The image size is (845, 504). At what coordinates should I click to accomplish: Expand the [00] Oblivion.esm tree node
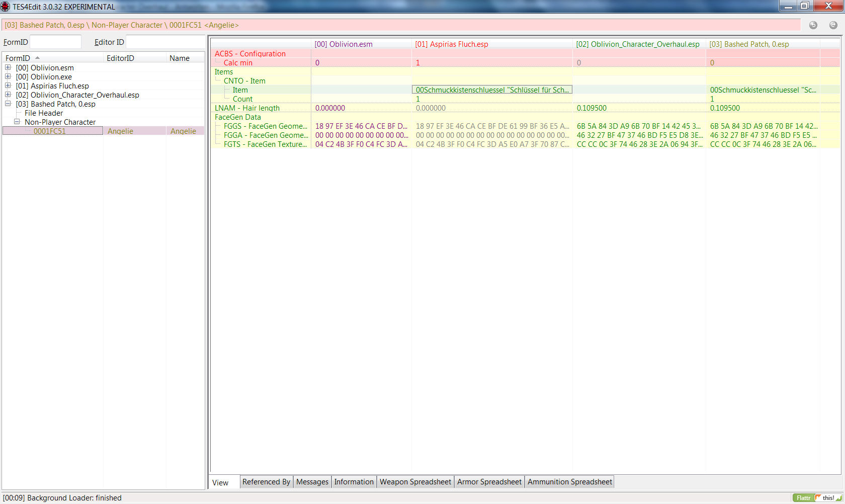click(x=8, y=67)
